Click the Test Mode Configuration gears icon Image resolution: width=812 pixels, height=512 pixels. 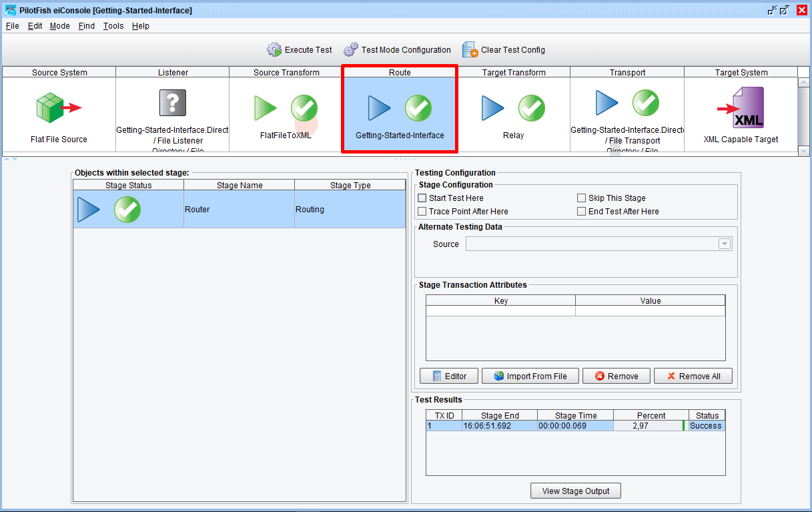[x=351, y=50]
